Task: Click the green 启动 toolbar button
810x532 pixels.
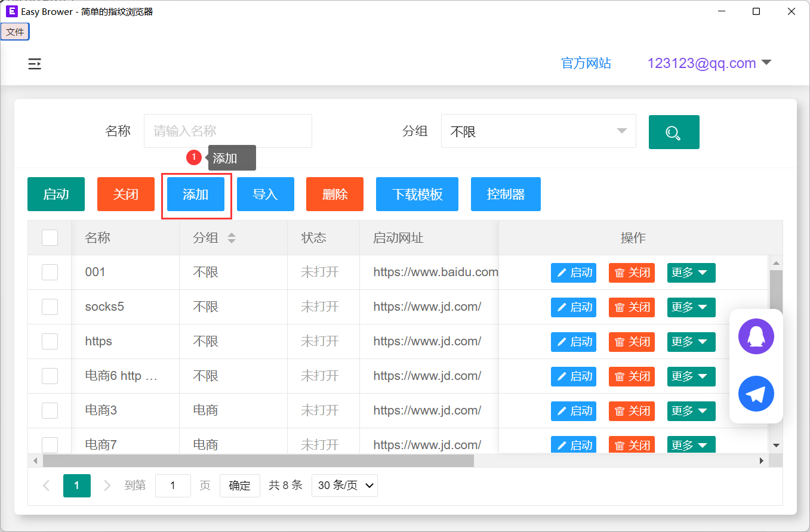Action: 56,194
